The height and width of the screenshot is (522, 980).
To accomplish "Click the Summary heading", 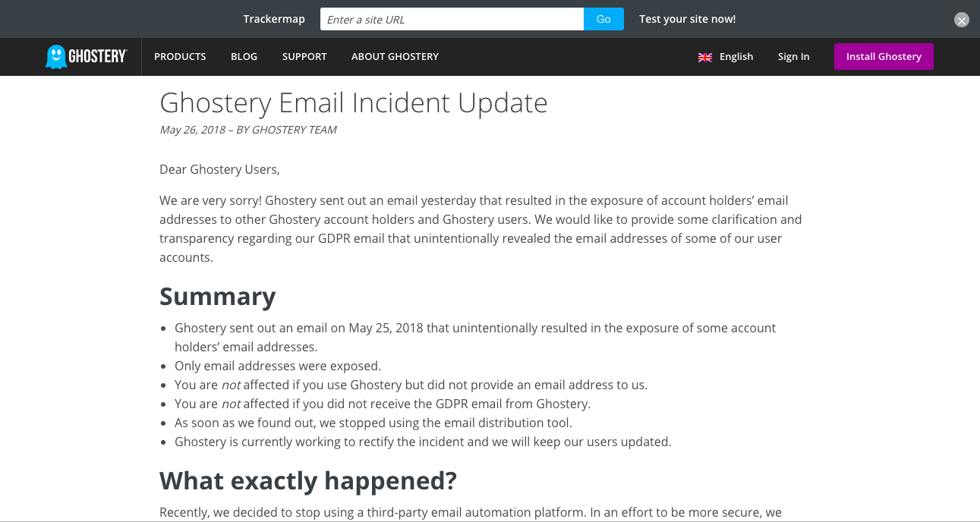I will pyautogui.click(x=217, y=296).
